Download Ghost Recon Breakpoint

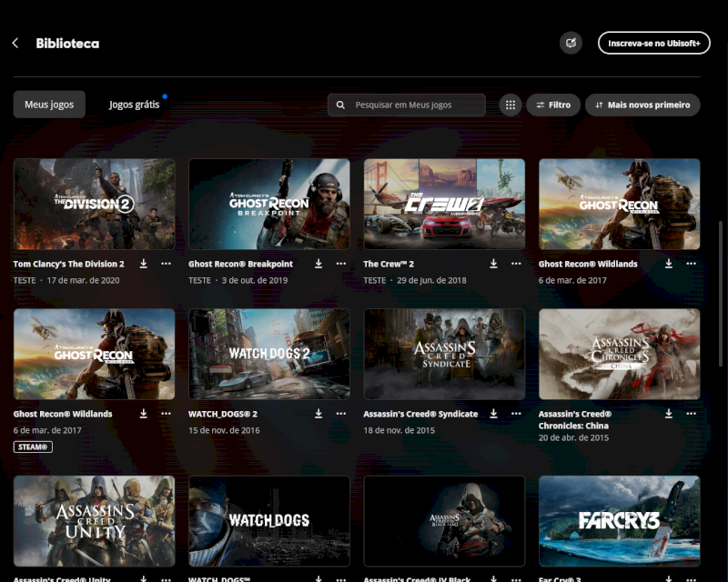pos(318,264)
